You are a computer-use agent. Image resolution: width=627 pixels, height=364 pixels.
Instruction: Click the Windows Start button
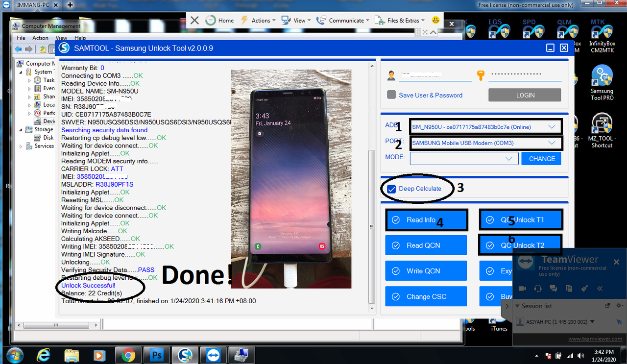point(15,355)
